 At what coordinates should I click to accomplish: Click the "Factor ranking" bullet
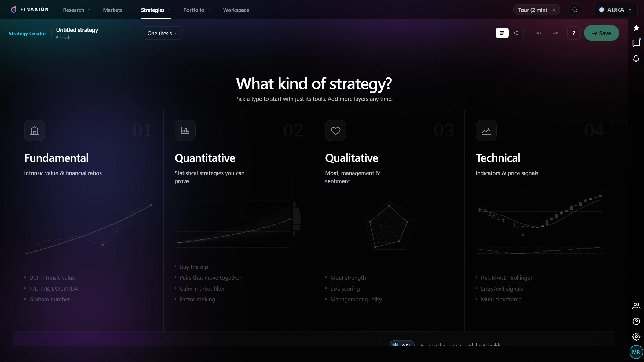click(197, 300)
